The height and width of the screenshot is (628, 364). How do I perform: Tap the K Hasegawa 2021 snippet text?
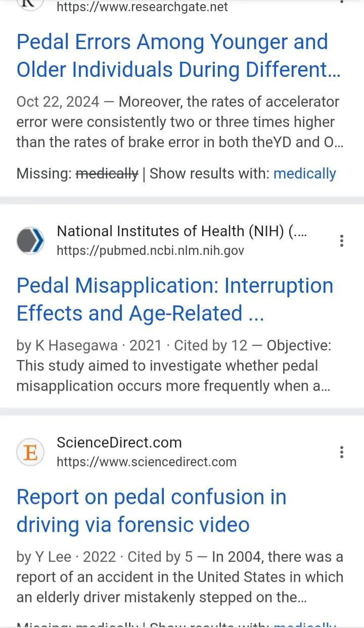click(174, 366)
